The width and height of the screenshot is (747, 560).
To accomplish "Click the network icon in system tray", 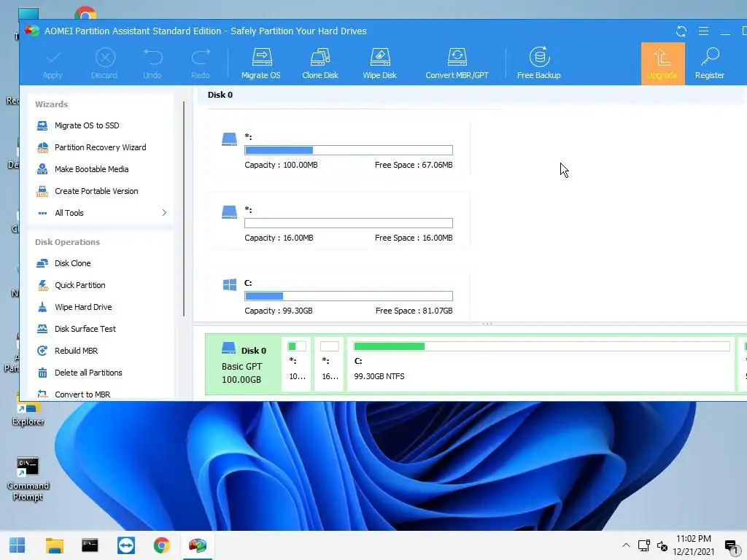I will pyautogui.click(x=644, y=545).
